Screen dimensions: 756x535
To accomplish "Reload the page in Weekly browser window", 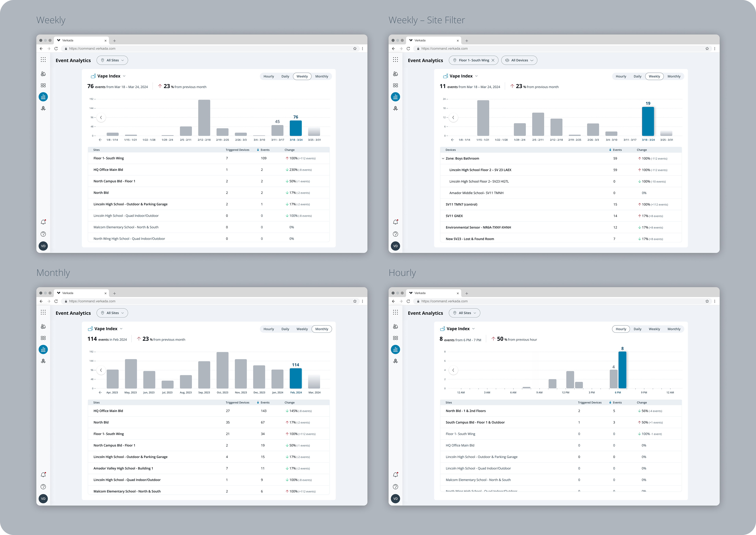I will point(56,48).
